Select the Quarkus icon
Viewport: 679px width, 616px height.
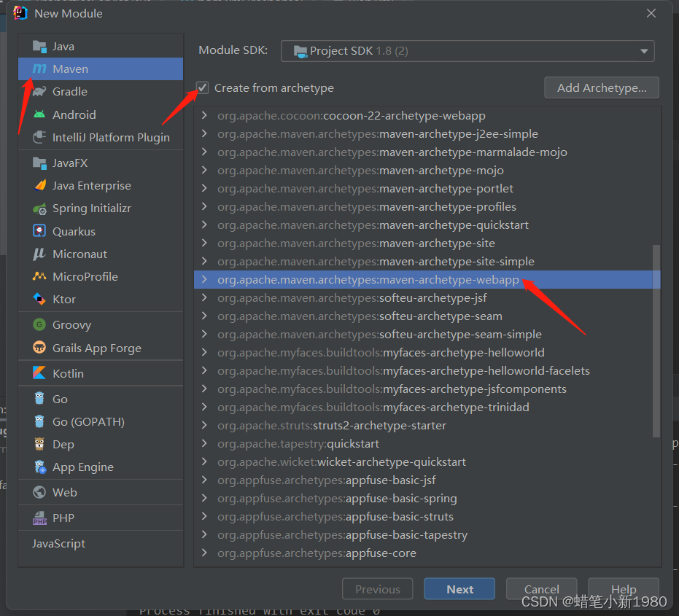tap(39, 231)
